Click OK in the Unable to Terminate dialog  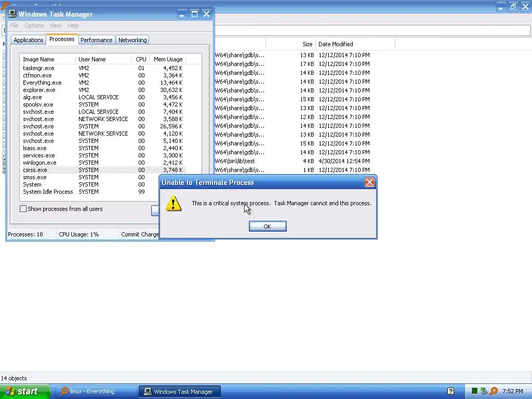pyautogui.click(x=268, y=227)
